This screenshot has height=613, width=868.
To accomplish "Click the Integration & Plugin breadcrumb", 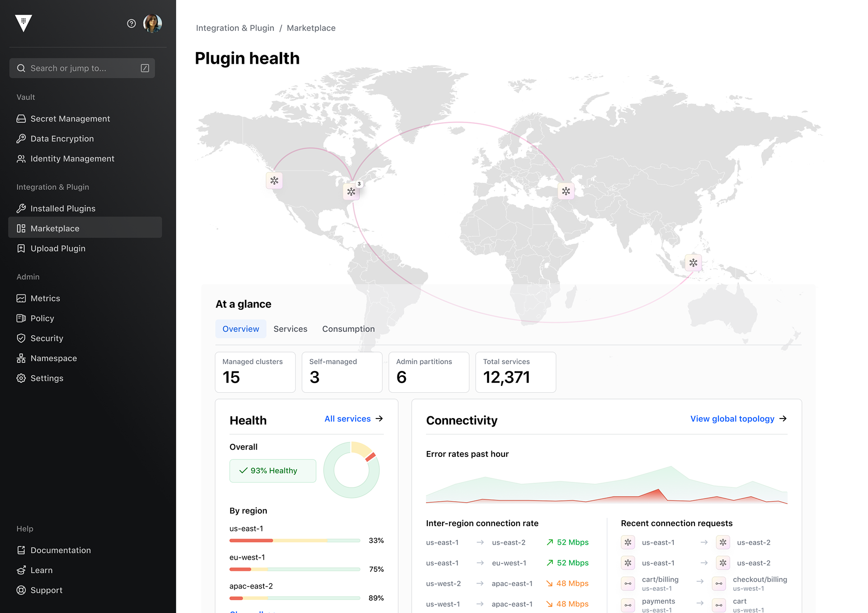I will coord(235,28).
